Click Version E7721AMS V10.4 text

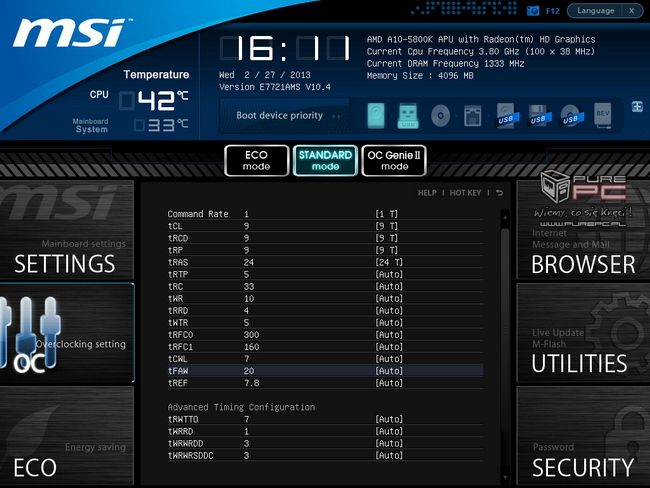(x=275, y=87)
